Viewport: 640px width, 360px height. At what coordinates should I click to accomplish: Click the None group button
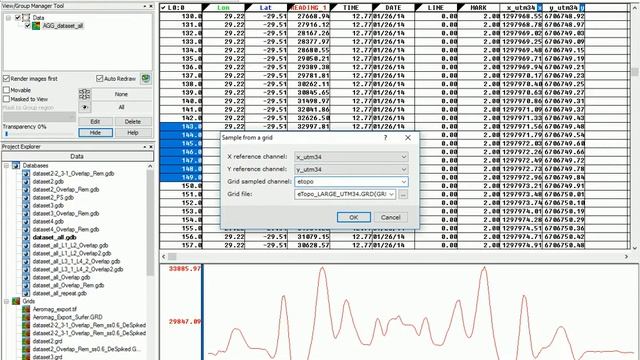pyautogui.click(x=121, y=94)
